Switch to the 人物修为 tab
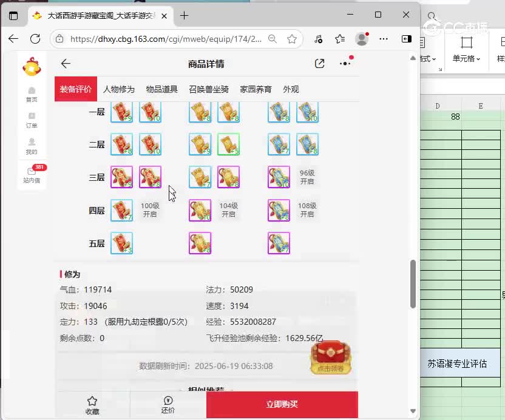505x420 pixels. 119,89
